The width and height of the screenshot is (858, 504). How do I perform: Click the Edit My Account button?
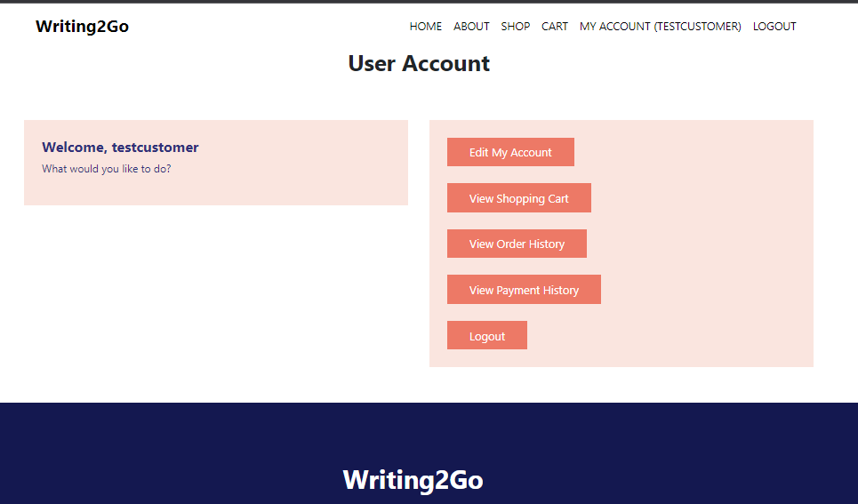(510, 152)
